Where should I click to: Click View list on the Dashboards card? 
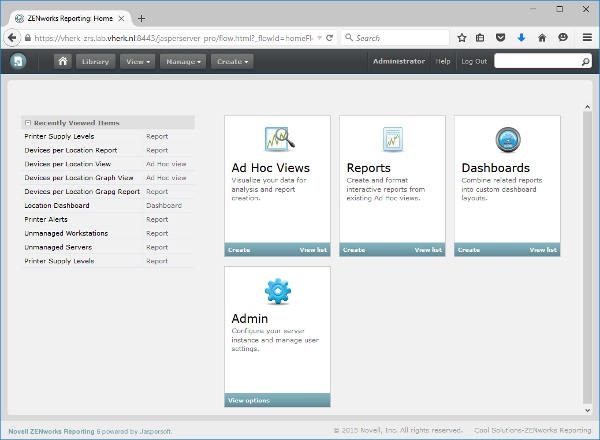[x=543, y=250]
